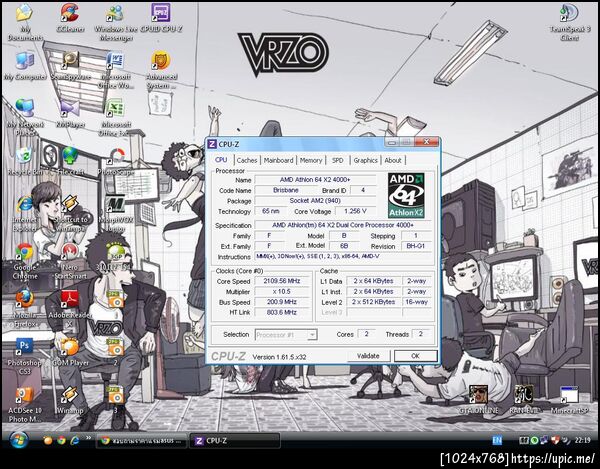Select My Network Places icon
The image size is (600, 469).
click(x=25, y=118)
